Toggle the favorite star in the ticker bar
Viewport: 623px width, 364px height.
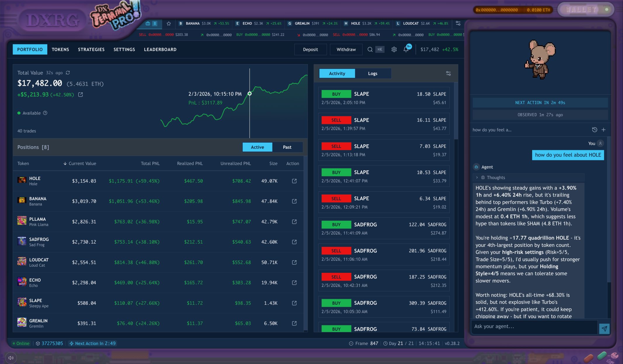point(169,23)
